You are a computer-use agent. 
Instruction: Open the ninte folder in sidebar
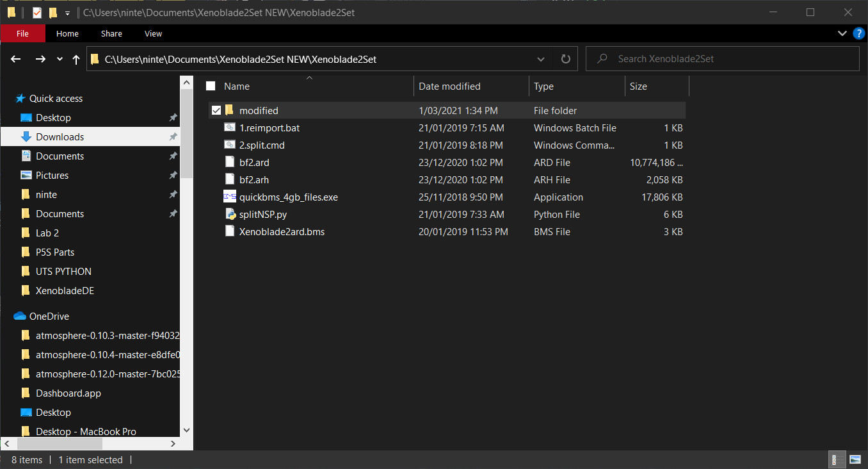click(x=46, y=194)
